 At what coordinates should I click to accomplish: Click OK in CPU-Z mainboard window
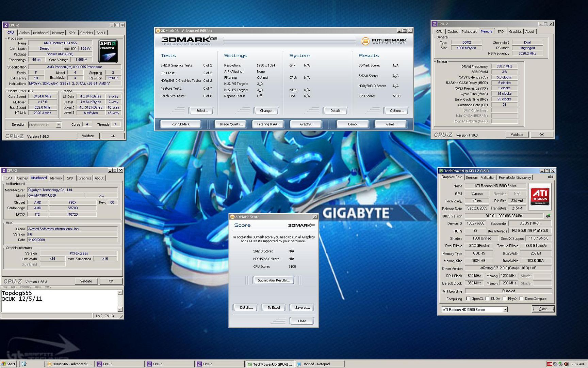pos(111,281)
